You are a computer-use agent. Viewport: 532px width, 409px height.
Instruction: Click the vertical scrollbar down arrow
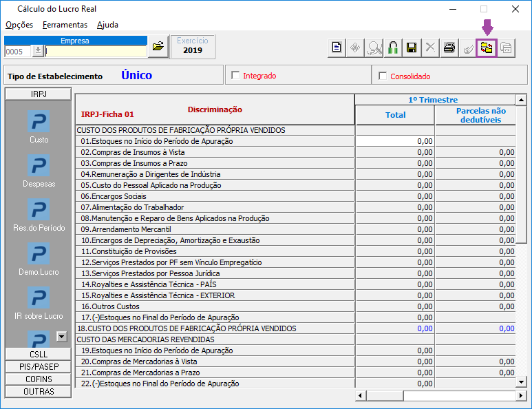(521, 382)
